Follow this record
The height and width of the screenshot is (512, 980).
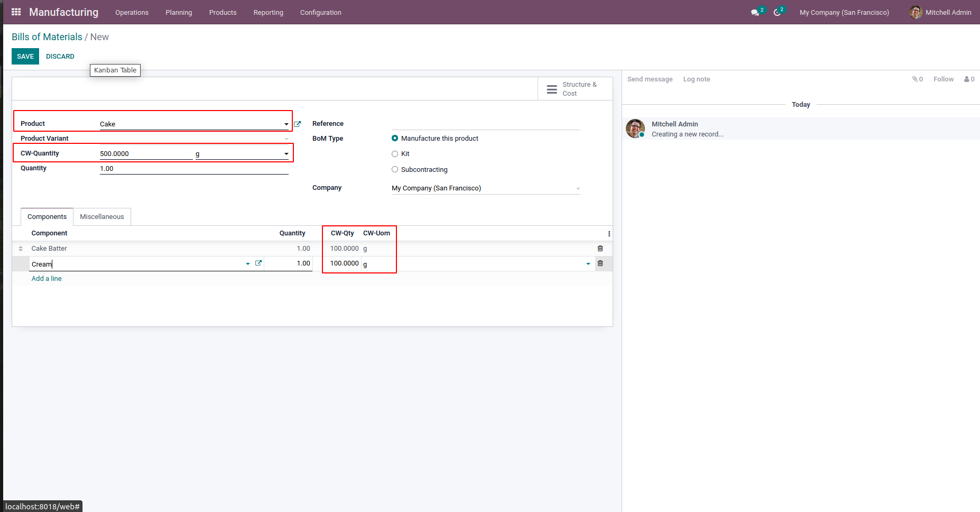point(943,79)
